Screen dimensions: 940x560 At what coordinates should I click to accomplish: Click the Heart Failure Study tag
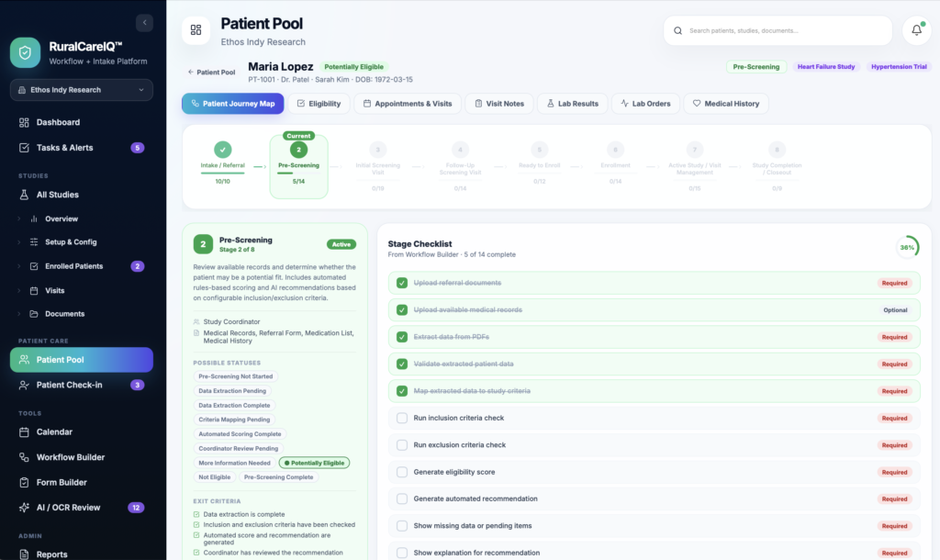pos(826,66)
